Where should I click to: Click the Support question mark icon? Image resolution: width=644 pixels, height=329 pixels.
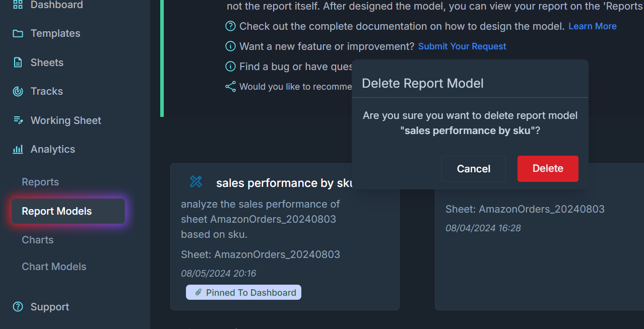(18, 307)
